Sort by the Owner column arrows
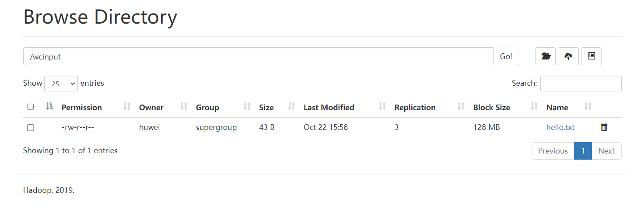Screen dimensions: 644x213 coord(184,106)
